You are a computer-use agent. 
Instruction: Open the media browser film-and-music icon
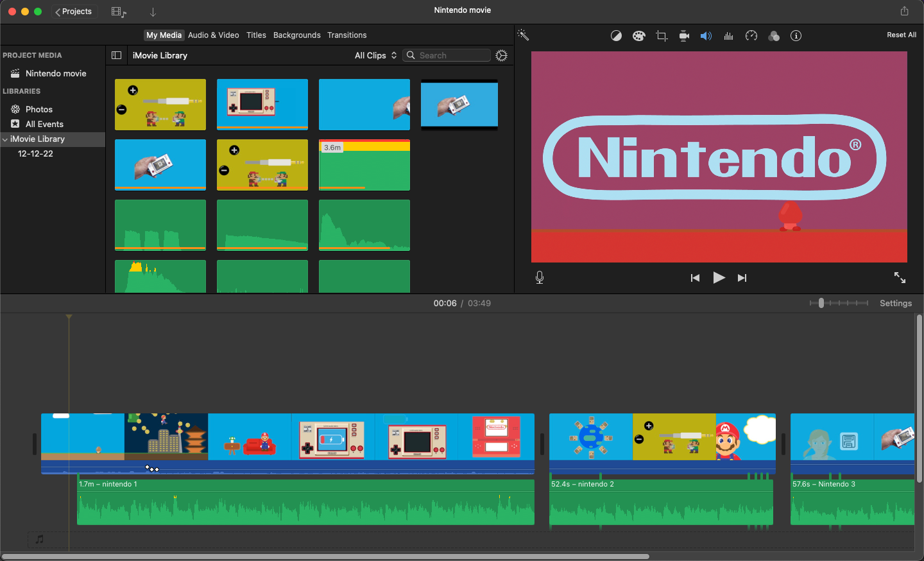(119, 12)
